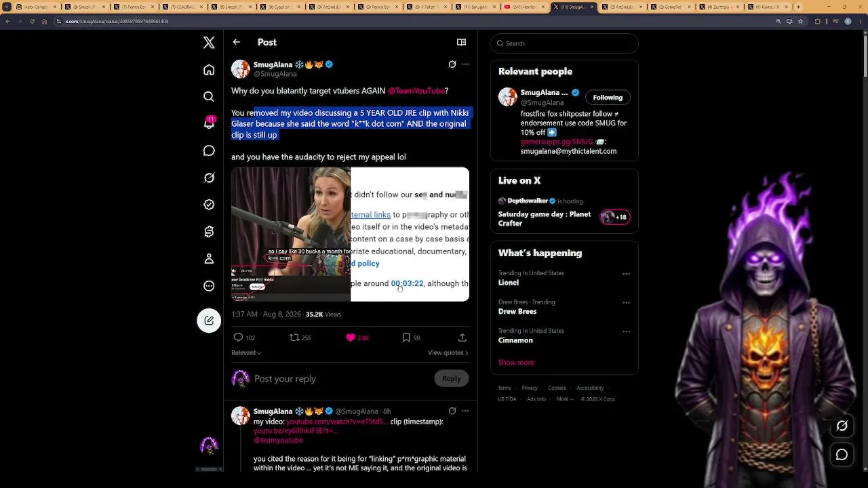
Task: Open the three-dot menu for Lionel trend
Action: coord(626,274)
